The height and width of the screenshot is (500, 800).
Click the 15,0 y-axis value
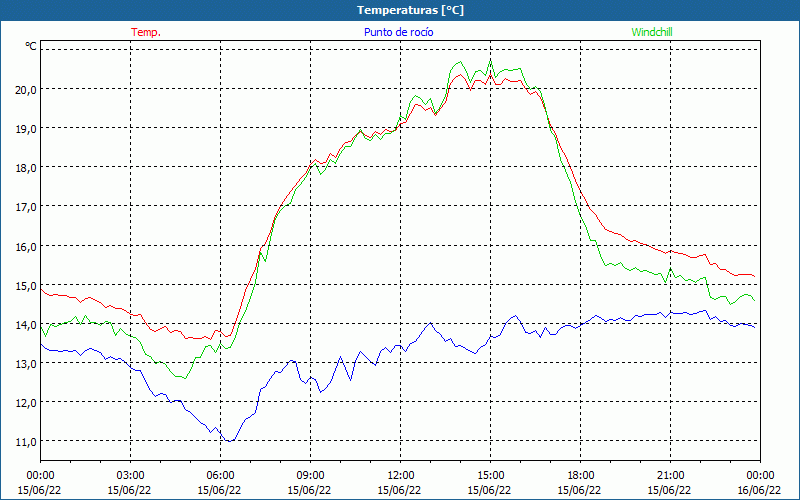(x=26, y=286)
